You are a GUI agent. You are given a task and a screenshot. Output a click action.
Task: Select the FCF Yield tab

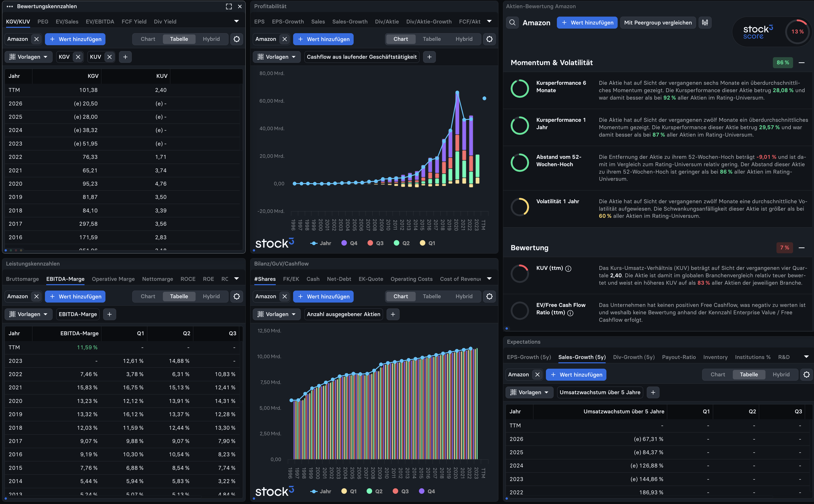[x=134, y=22]
